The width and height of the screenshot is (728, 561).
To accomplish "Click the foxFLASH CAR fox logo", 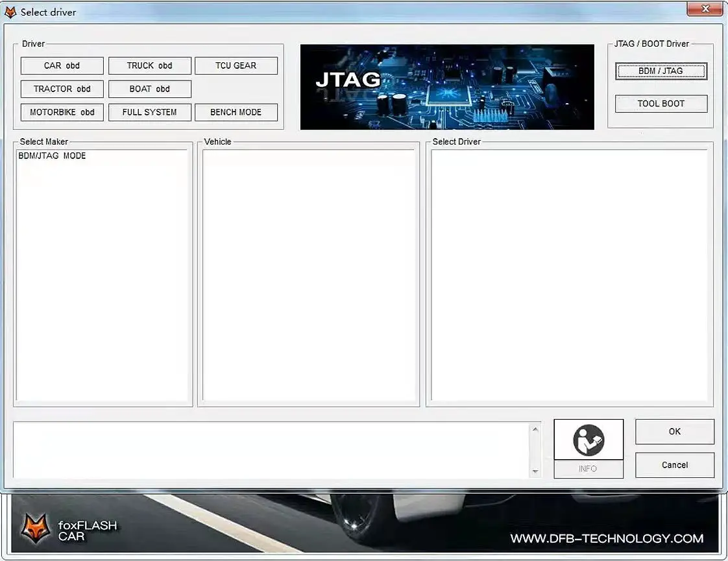I will point(35,528).
